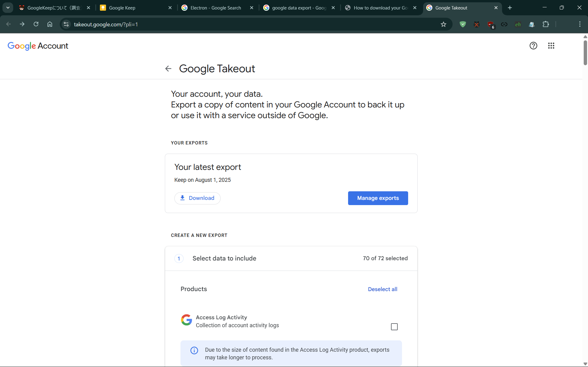Image resolution: width=588 pixels, height=367 pixels.
Task: Open the chain link extension icon
Action: [x=504, y=24]
